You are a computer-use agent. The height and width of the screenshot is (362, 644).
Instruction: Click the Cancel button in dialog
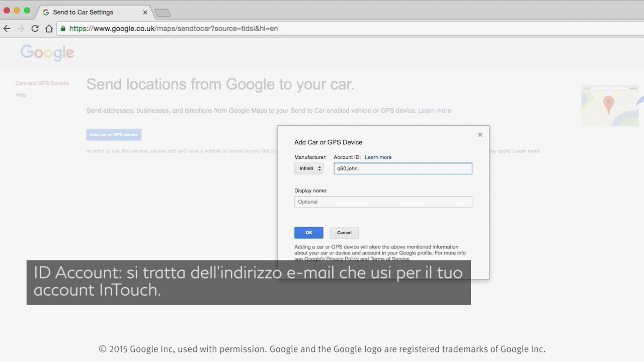pyautogui.click(x=344, y=233)
